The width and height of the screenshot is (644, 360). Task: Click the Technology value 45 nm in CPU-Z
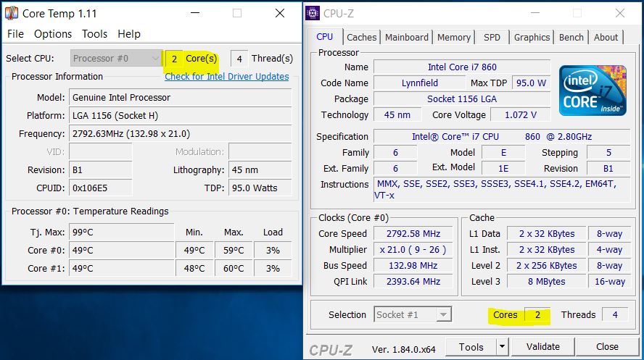[397, 114]
